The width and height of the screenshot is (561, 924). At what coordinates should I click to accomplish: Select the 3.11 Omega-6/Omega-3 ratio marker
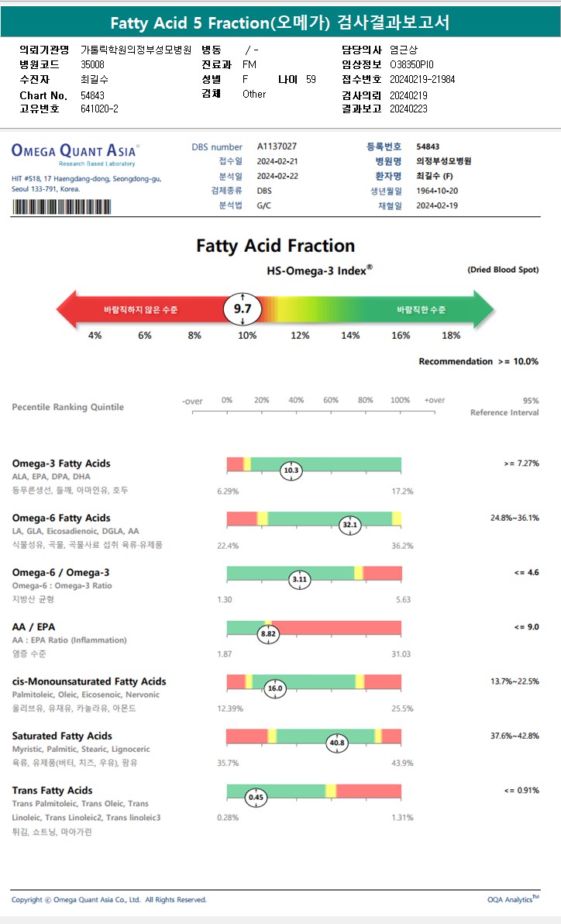click(299, 579)
